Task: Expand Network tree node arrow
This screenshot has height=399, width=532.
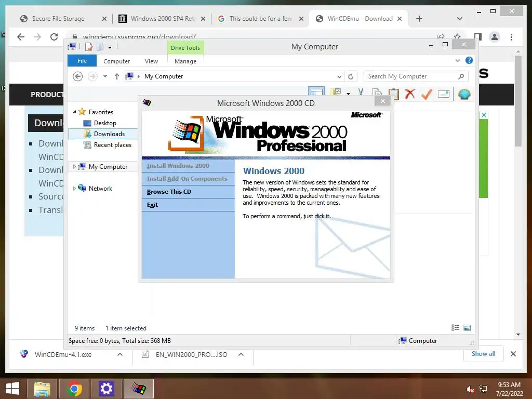Action: (74, 188)
